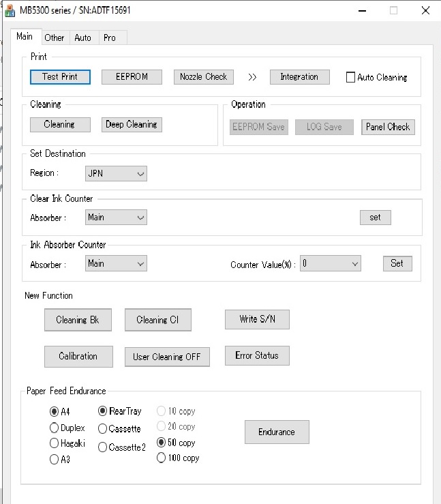441x504 pixels.
Task: Check the Error Status
Action: pos(257,355)
